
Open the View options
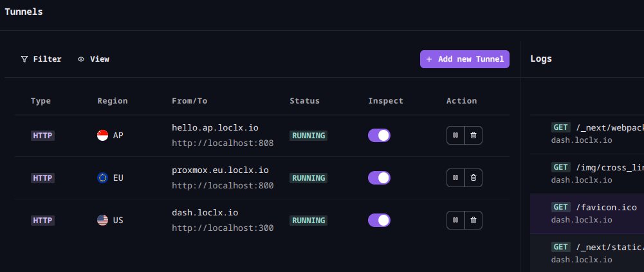pyautogui.click(x=93, y=59)
